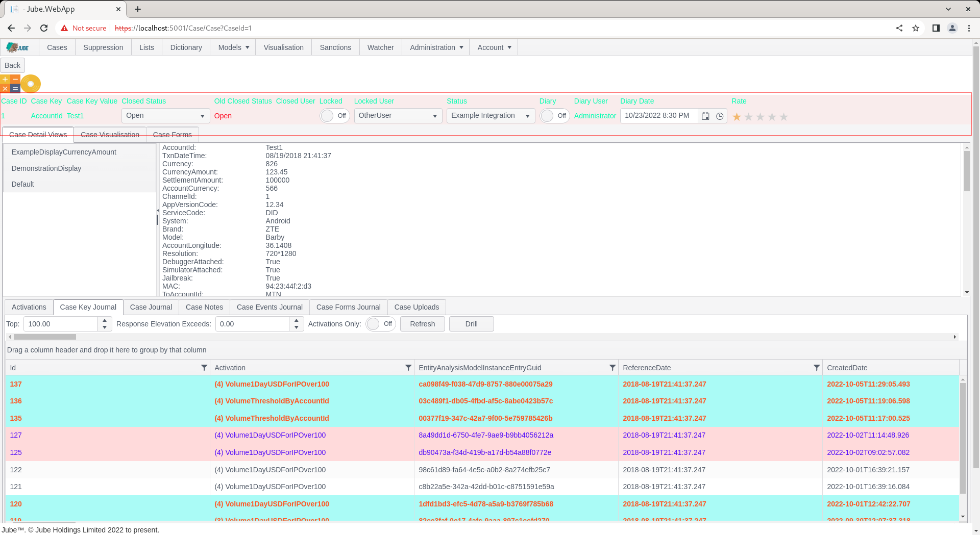This screenshot has height=535, width=980.
Task: Open the Diary Date calendar picker
Action: [x=705, y=116]
